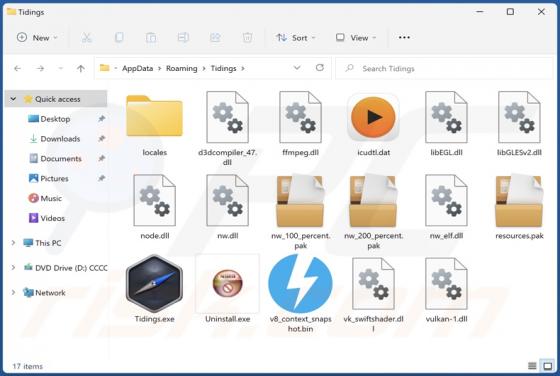
Task: Switch to details list view toggle
Action: click(532, 366)
